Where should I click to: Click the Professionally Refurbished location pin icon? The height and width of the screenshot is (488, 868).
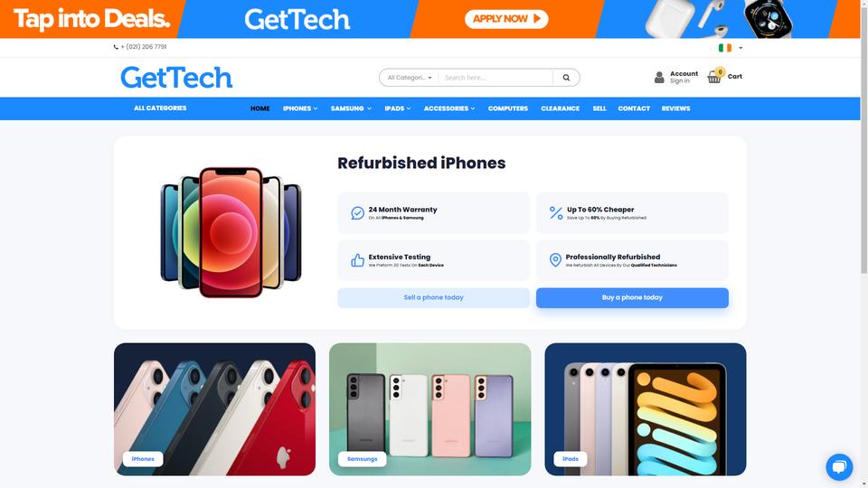555,260
